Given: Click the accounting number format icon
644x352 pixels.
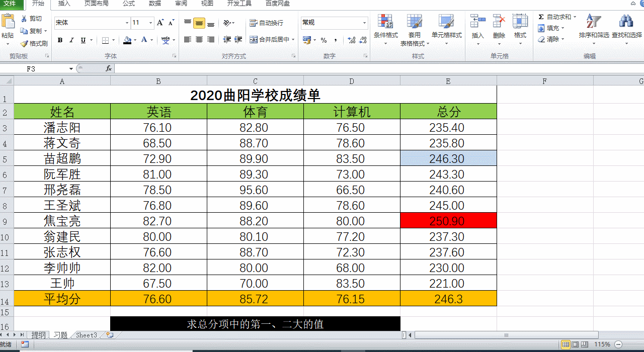Looking at the screenshot, I should pos(306,40).
